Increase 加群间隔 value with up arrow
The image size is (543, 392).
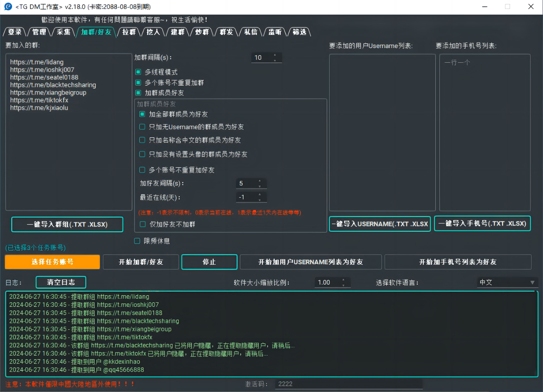pos(275,55)
